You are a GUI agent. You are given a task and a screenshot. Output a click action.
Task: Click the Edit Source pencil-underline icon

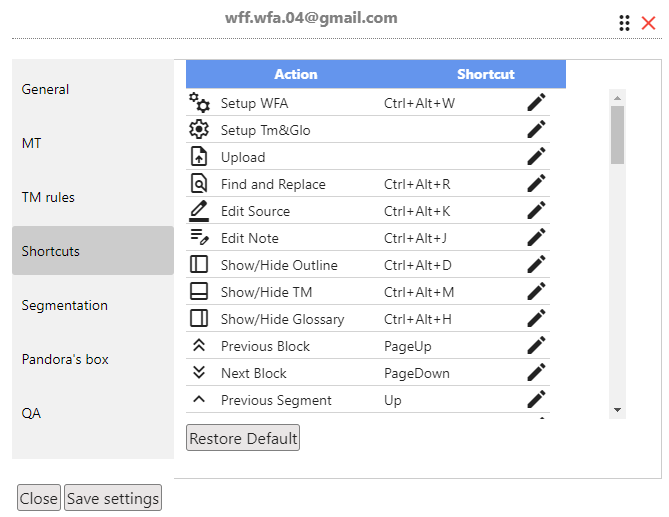coord(199,211)
